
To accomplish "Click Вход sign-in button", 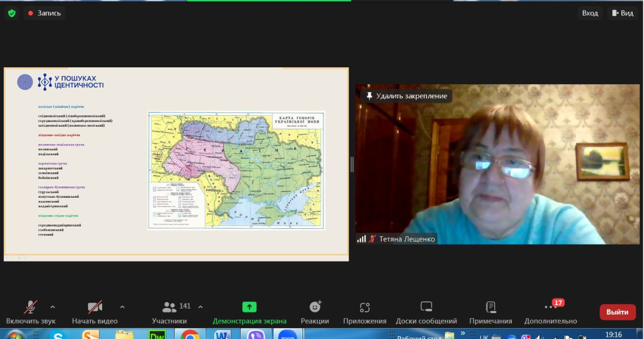I will 590,13.
